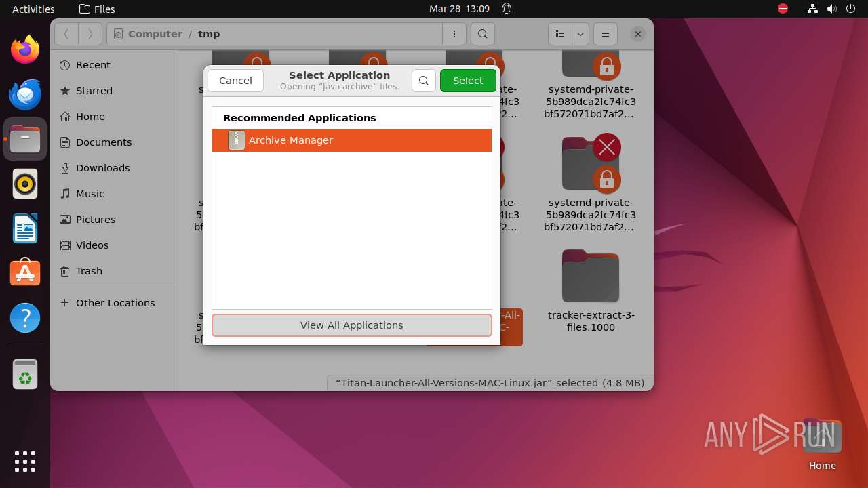Open the clock and calendar menu
This screenshot has height=488, width=868.
coord(459,9)
